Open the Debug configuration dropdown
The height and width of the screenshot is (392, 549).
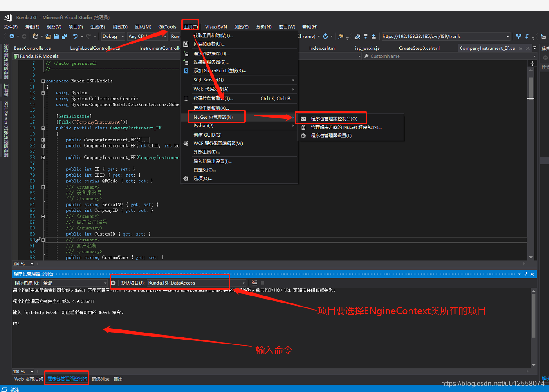click(113, 36)
